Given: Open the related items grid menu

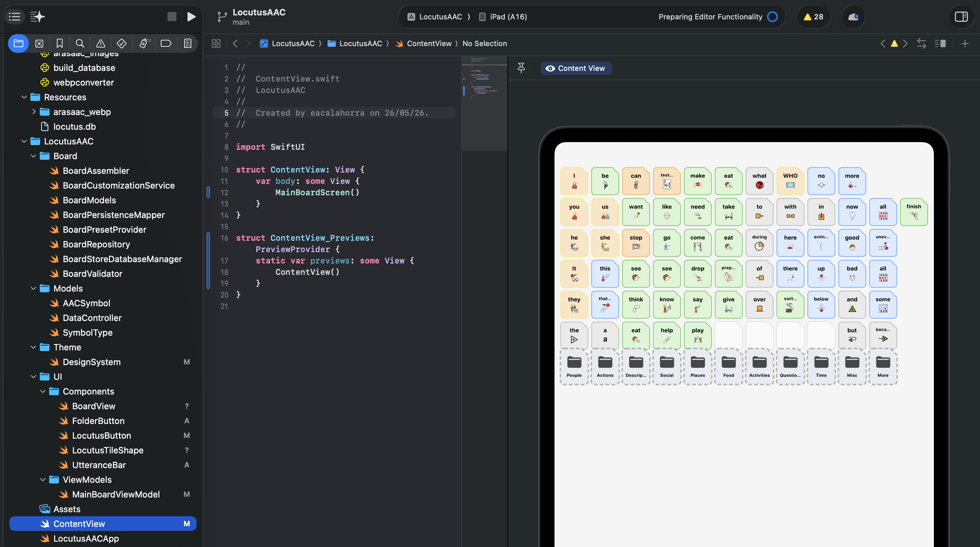Looking at the screenshot, I should coord(216,44).
